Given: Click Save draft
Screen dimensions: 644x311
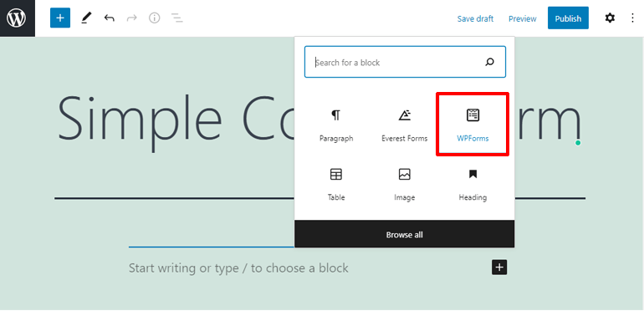Looking at the screenshot, I should tap(475, 19).
